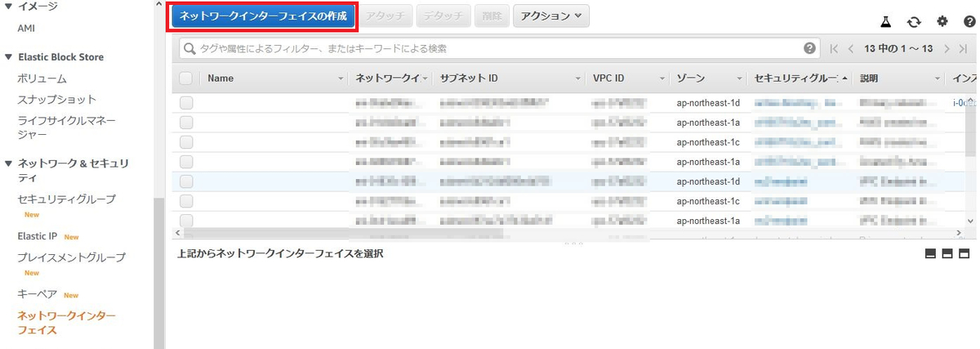This screenshot has height=349, width=980.
Task: Open ネットワークイ column dropdown arrow
Action: [426, 79]
